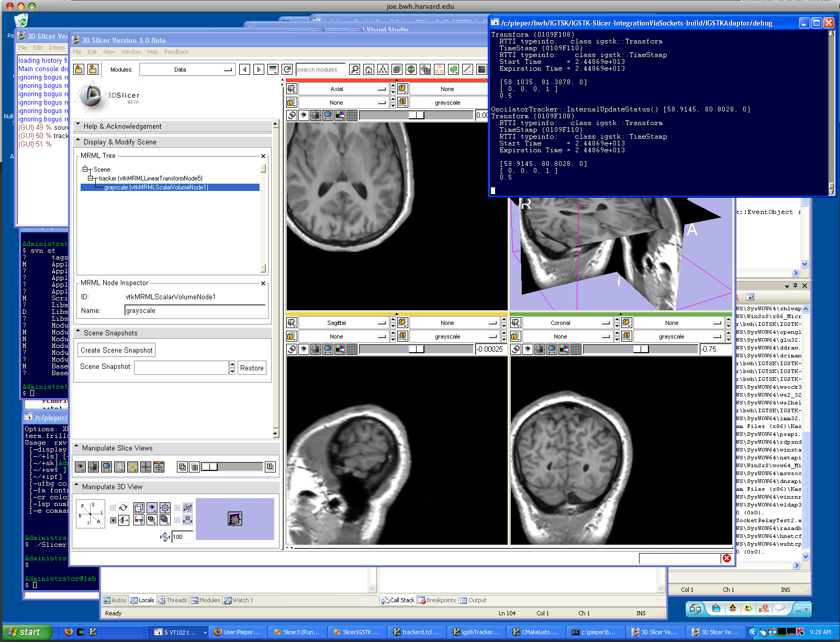This screenshot has width=840, height=642.
Task: Open the Window menu in Slicer
Action: [131, 52]
